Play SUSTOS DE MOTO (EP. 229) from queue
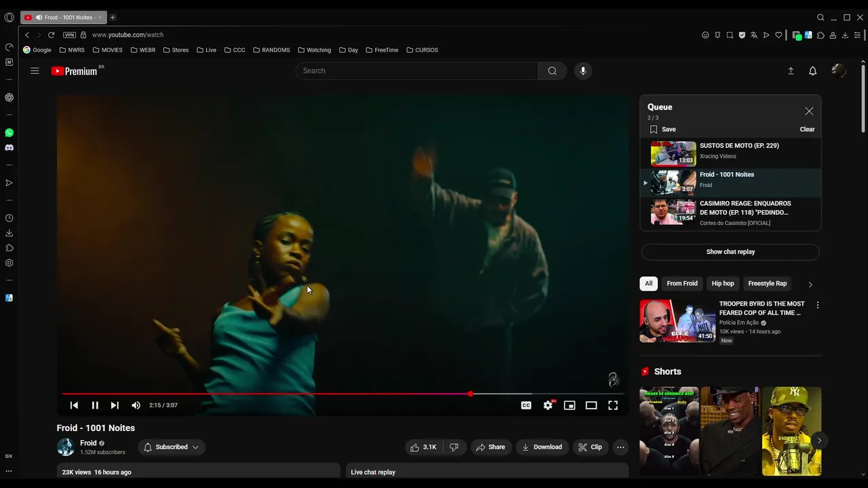The image size is (868, 488). (730, 154)
